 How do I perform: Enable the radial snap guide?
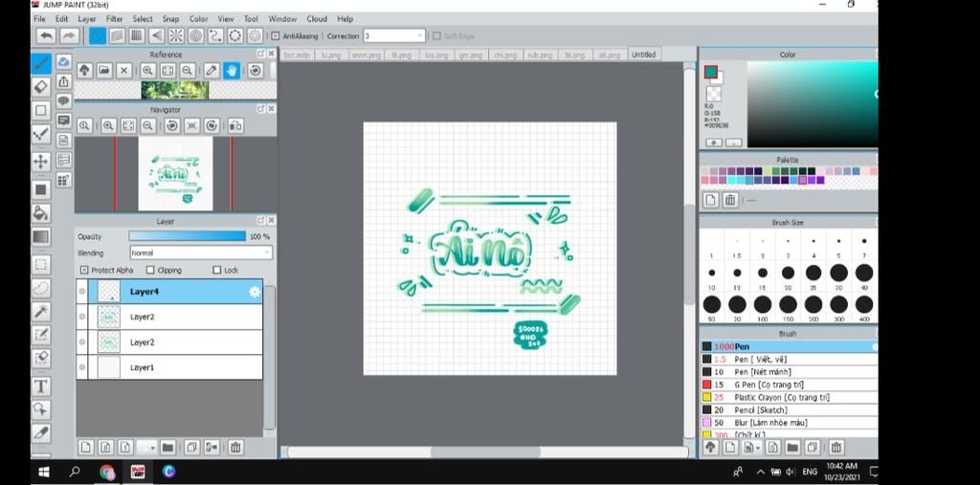[x=176, y=35]
